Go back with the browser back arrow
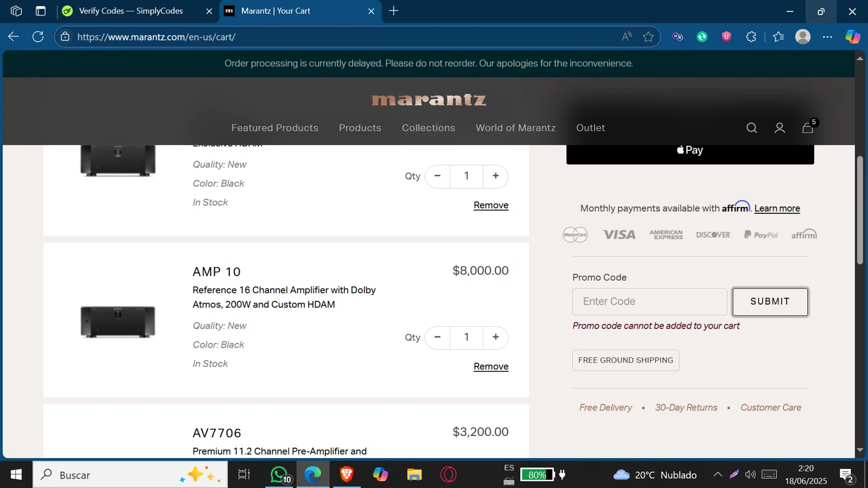868x488 pixels. [x=13, y=36]
